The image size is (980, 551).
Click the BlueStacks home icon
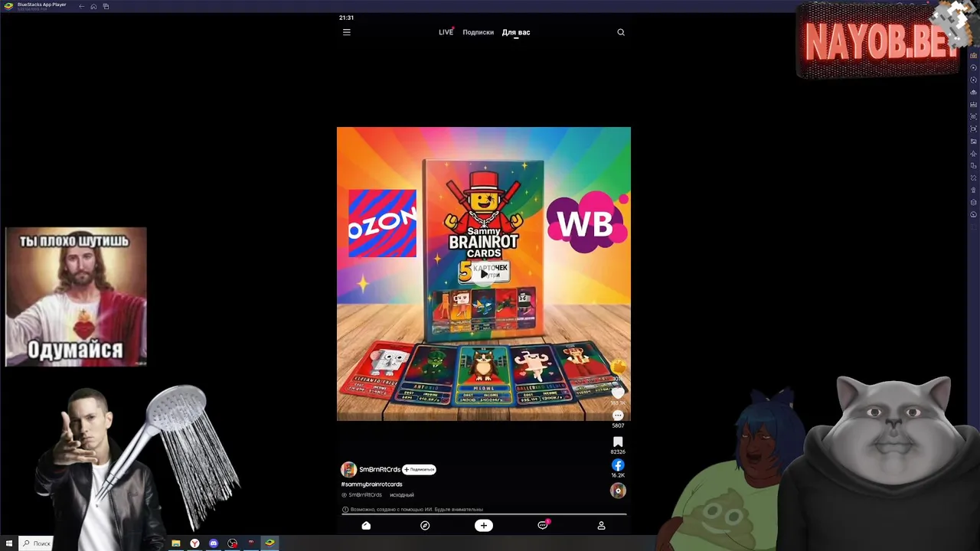click(x=93, y=6)
